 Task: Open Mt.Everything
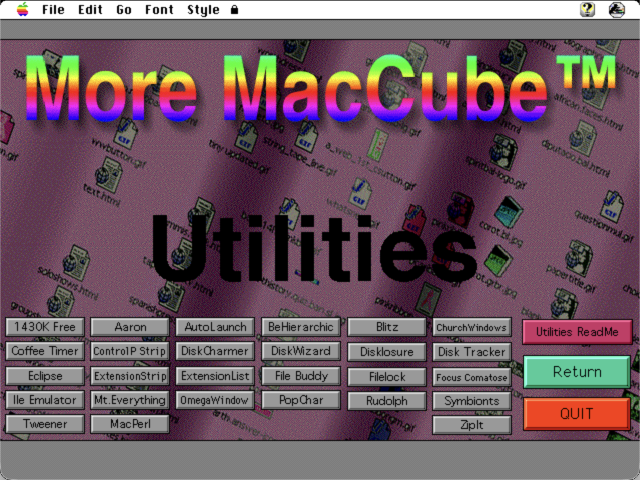(130, 400)
